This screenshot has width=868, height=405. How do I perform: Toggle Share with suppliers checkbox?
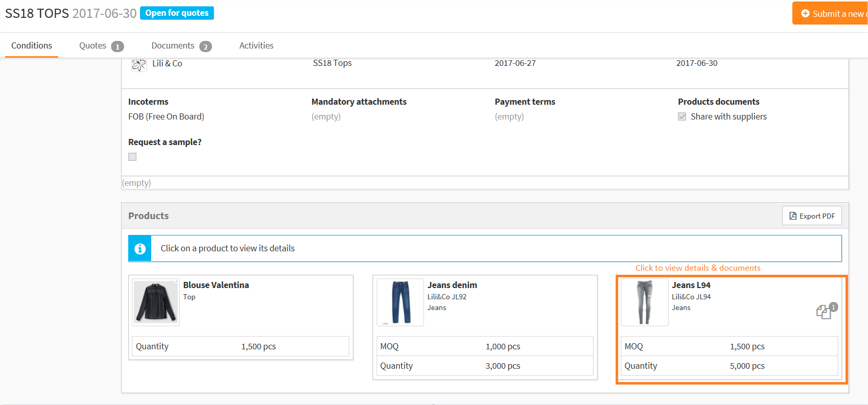[x=682, y=117]
